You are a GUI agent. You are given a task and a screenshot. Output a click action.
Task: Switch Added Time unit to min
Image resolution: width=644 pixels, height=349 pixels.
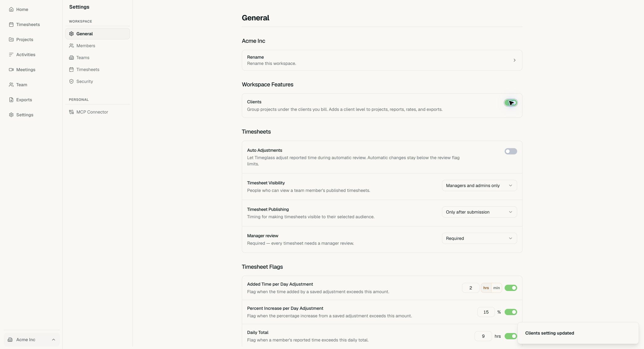[x=496, y=288]
